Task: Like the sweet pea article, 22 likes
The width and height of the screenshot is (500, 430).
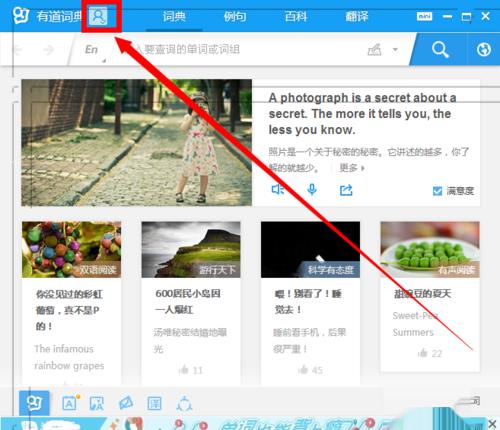Action: coord(430,353)
